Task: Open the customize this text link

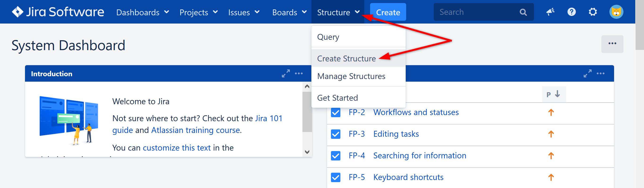Action: tap(177, 148)
